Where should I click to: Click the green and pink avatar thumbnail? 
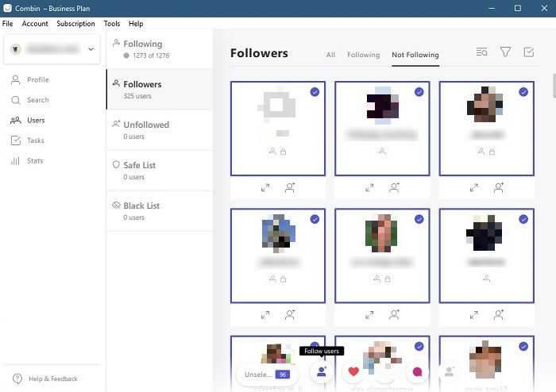[381, 233]
